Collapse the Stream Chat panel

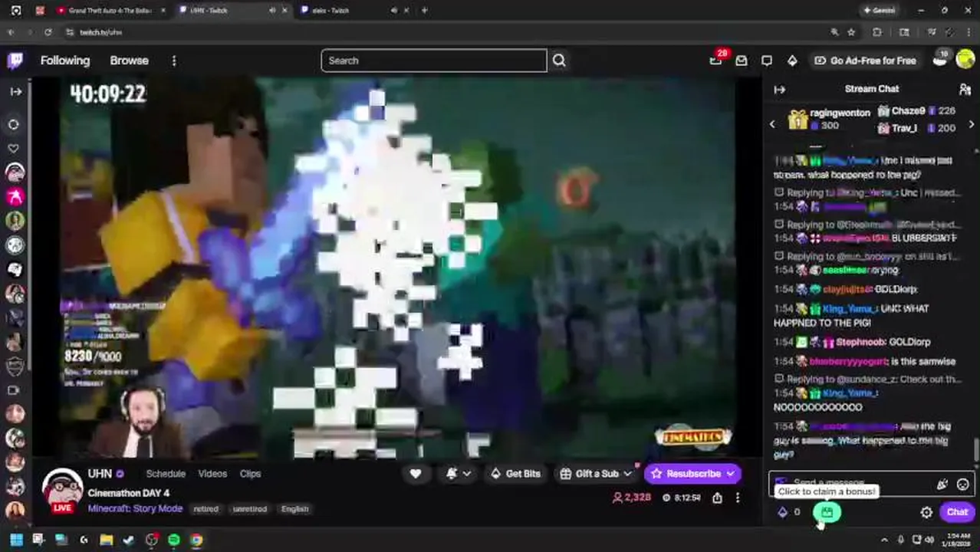point(780,89)
